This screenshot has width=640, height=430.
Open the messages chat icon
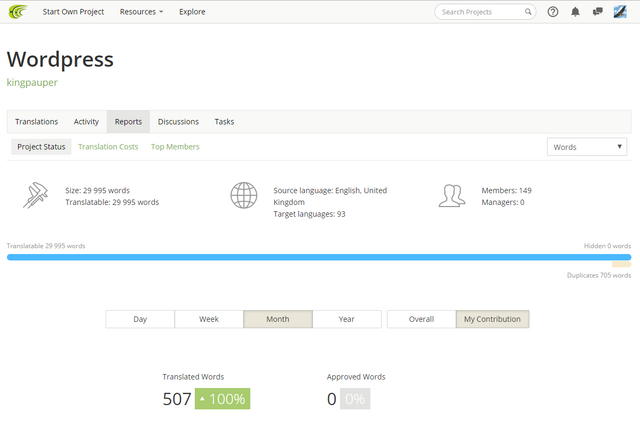(x=598, y=12)
